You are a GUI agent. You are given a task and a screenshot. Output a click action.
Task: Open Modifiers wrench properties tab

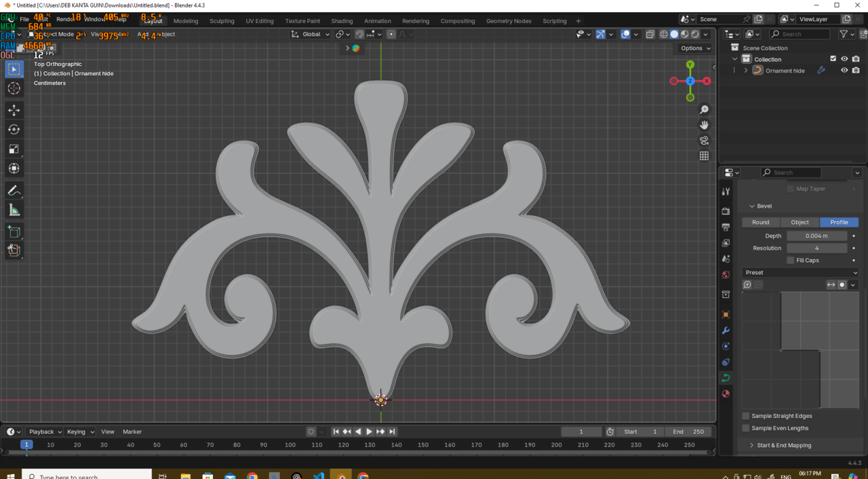(726, 330)
